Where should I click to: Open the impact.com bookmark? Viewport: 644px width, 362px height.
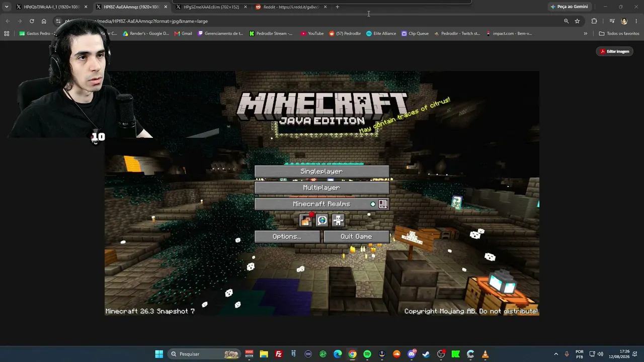(509, 34)
